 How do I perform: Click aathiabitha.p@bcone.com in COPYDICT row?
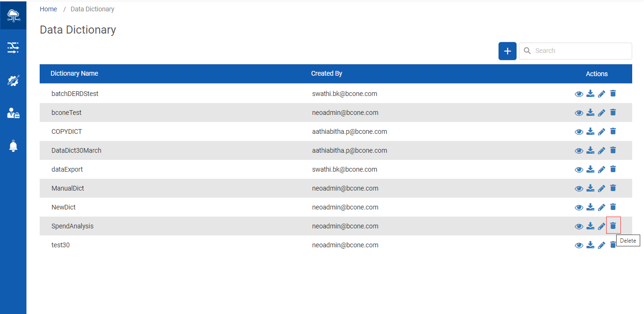(349, 131)
